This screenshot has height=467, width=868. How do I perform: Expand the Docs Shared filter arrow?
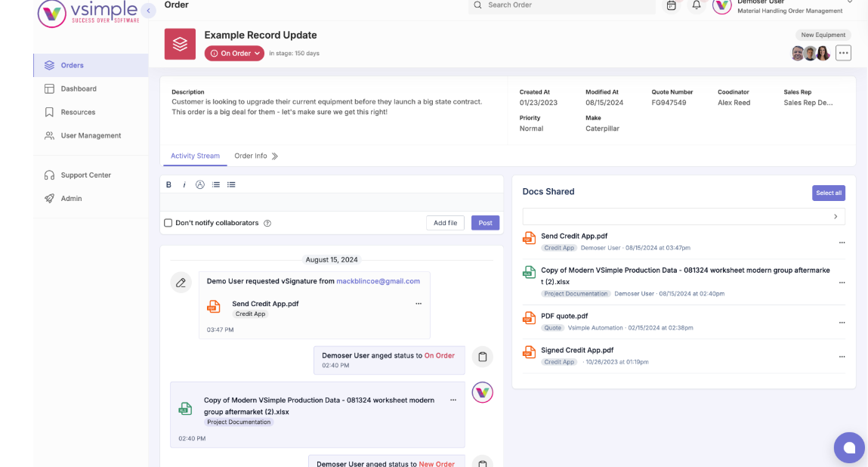[x=835, y=216]
